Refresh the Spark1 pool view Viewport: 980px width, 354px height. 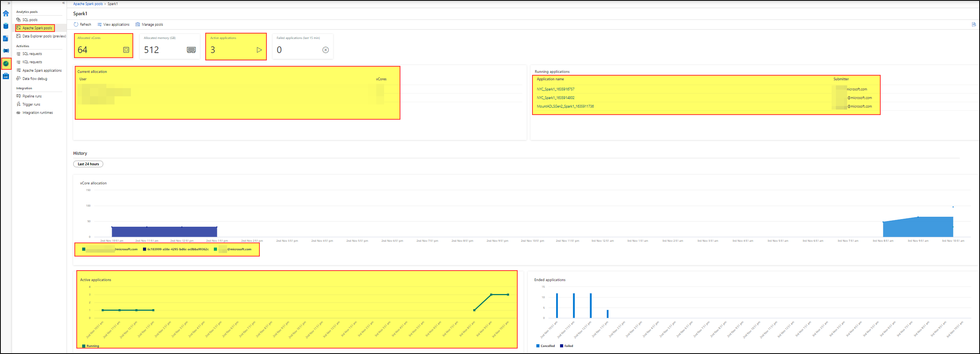tap(83, 25)
